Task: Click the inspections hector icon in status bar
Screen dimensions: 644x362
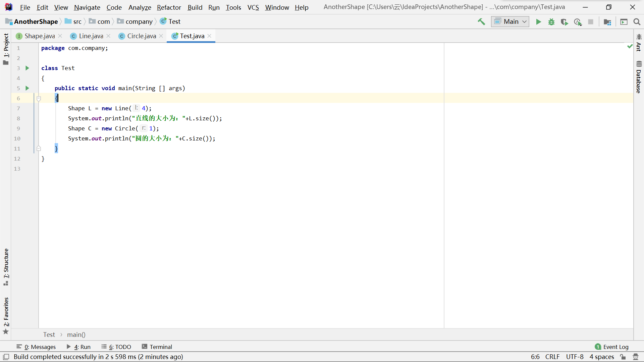Action: tap(635, 357)
